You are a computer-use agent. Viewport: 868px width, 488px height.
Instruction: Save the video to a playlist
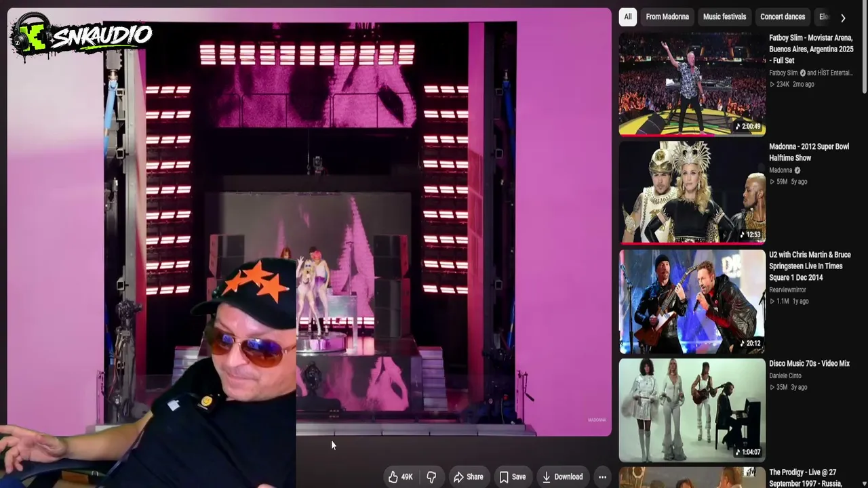click(513, 477)
